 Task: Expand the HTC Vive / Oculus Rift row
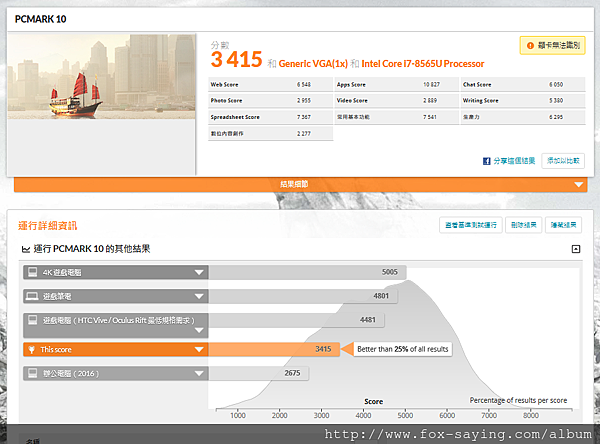pos(199,330)
